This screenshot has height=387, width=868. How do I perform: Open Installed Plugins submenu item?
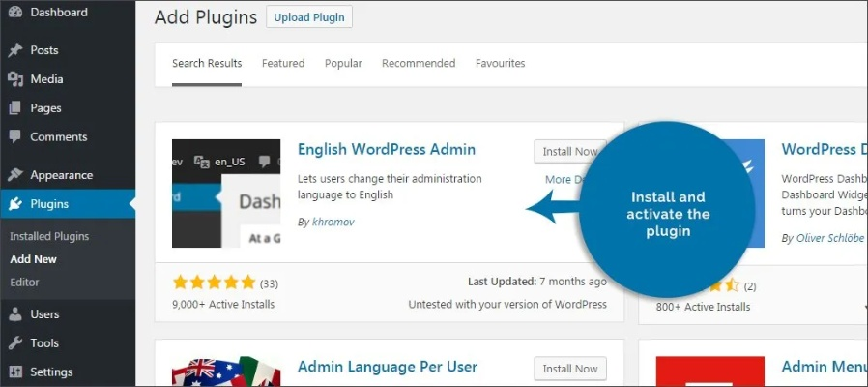49,236
